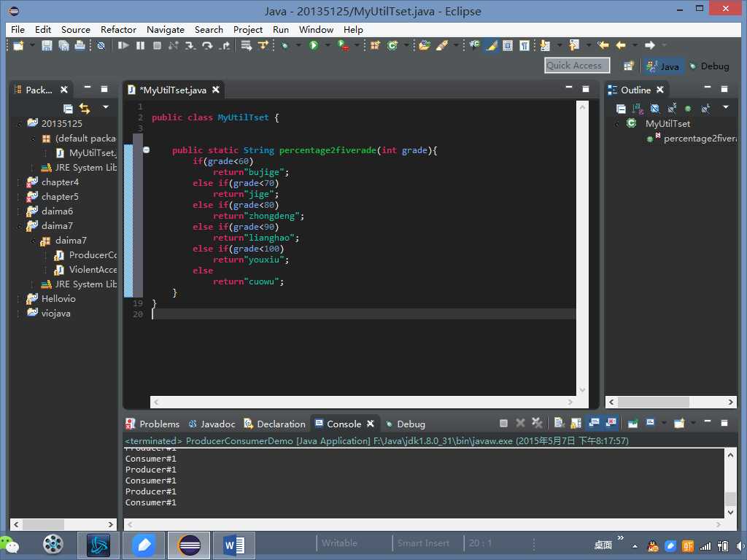Viewport: 747px width, 560px height.
Task: Open the Run launch dropdown arrow
Action: pos(328,46)
